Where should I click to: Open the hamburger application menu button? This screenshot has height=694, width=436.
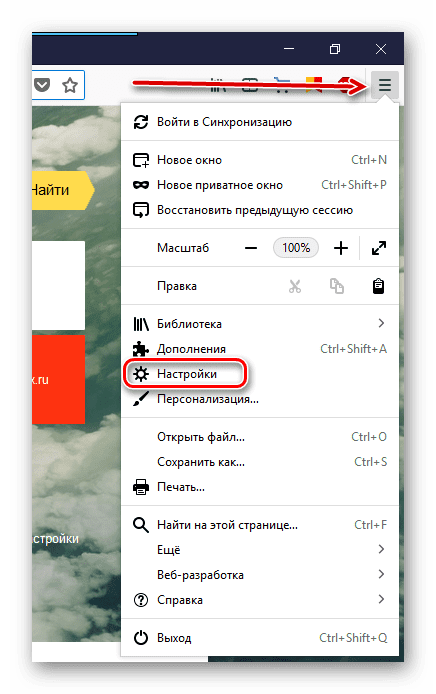(384, 85)
